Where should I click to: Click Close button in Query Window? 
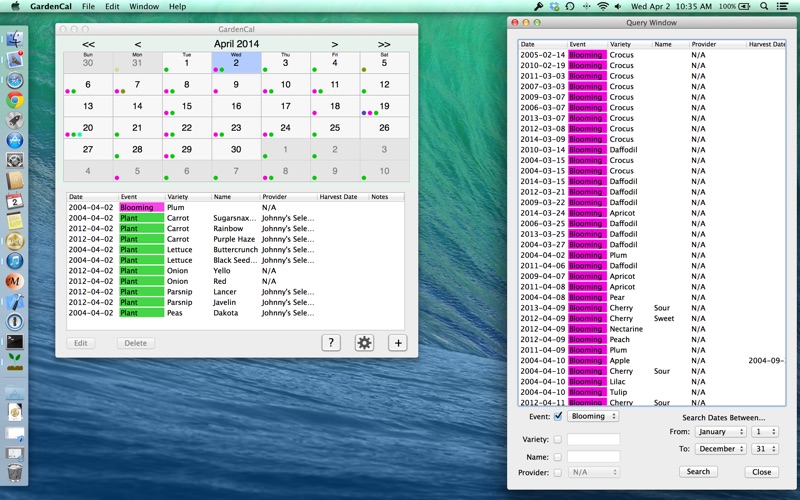tap(761, 472)
